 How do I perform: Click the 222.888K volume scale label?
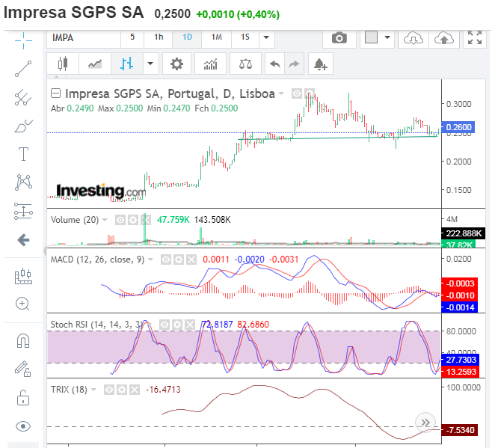click(464, 233)
